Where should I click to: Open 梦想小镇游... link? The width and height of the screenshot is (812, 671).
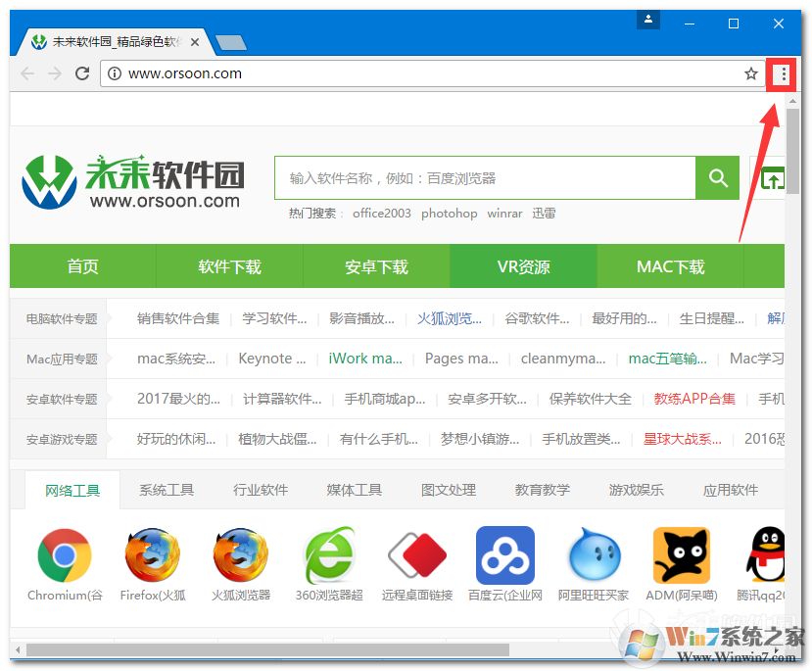tap(480, 439)
